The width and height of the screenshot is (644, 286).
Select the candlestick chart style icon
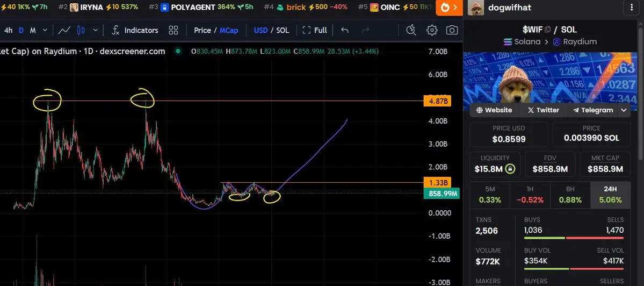pyautogui.click(x=81, y=30)
